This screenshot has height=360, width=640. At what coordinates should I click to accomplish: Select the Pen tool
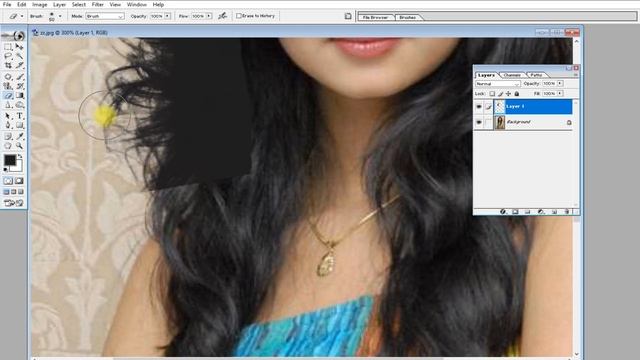click(x=8, y=126)
